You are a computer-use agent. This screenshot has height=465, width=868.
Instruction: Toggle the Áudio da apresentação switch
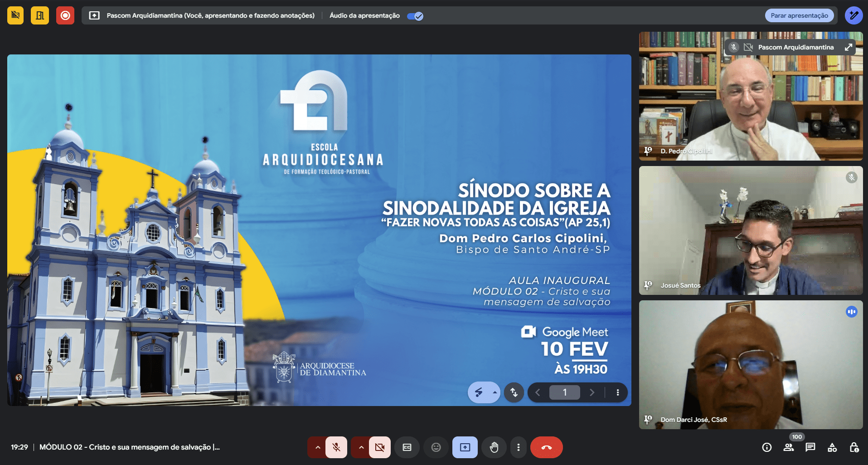415,16
